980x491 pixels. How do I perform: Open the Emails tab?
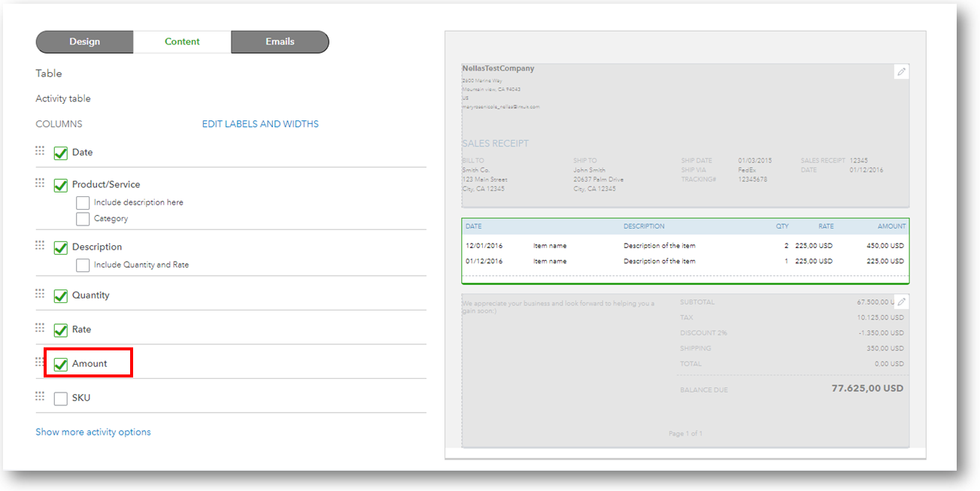(280, 42)
